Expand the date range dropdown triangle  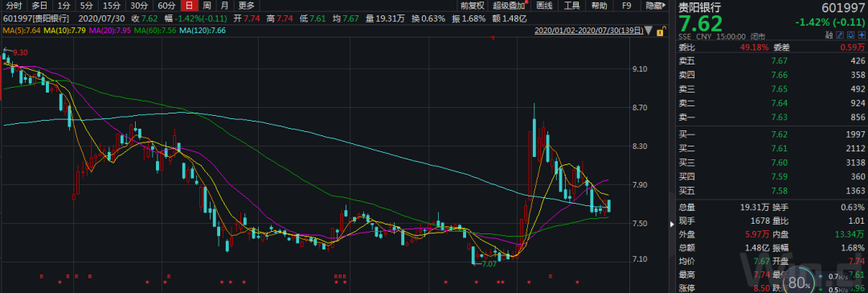649,31
